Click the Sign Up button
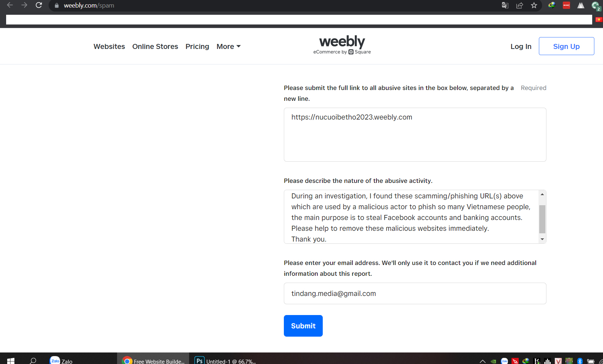Screen dimensions: 603x364 pos(566,46)
